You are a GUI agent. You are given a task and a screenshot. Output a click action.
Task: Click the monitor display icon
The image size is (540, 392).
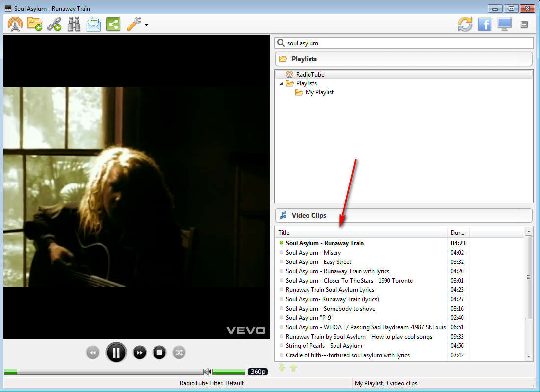click(505, 25)
